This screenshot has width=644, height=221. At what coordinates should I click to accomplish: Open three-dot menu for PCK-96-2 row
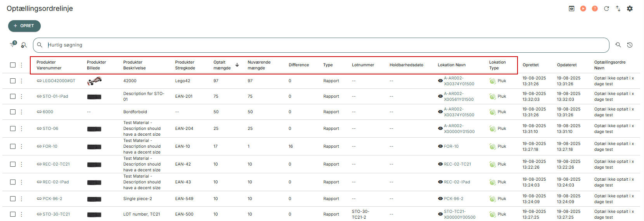tap(21, 199)
